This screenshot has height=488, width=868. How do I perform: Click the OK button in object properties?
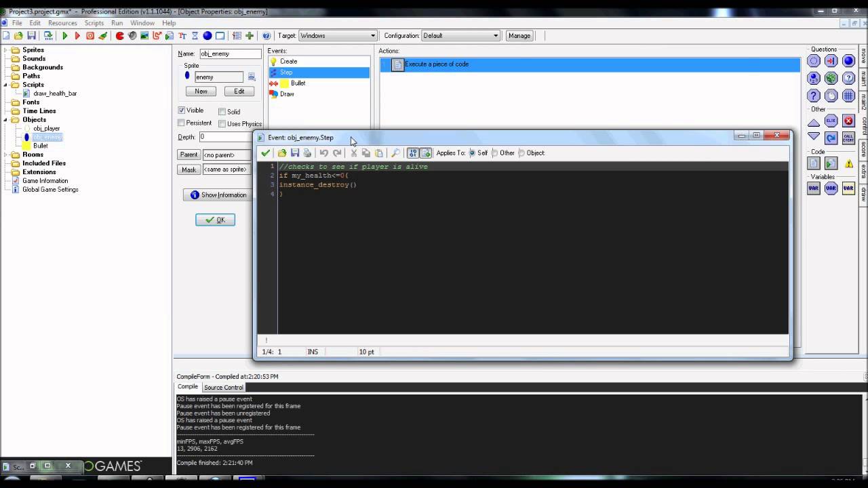pyautogui.click(x=215, y=220)
